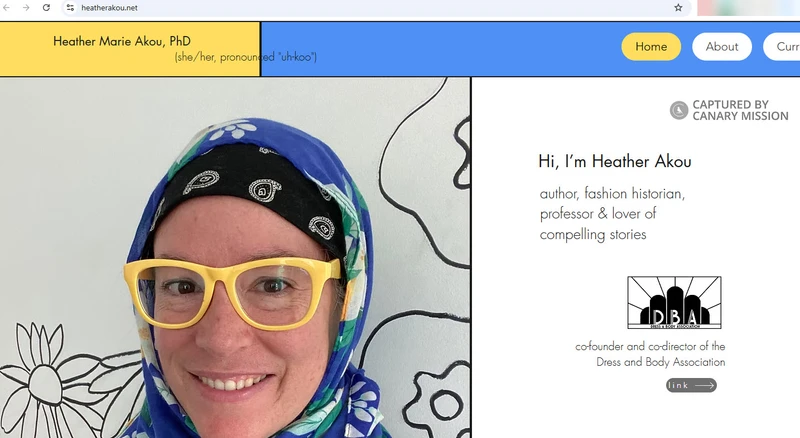Click the "co-founder and co-director" caption text
800x438 pixels.
click(x=650, y=346)
